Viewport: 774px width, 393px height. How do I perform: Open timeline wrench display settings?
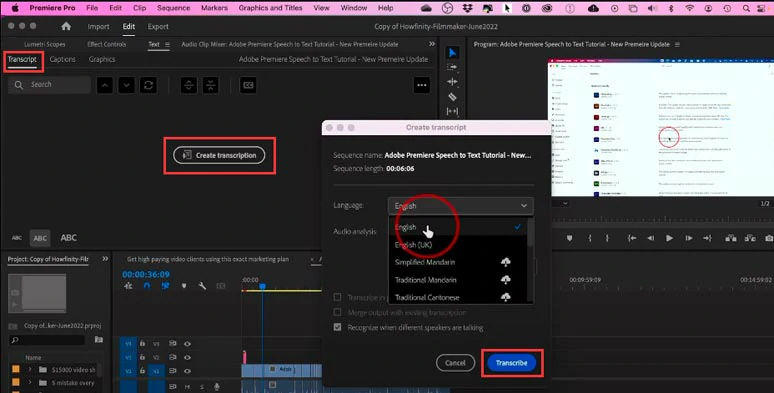202,285
